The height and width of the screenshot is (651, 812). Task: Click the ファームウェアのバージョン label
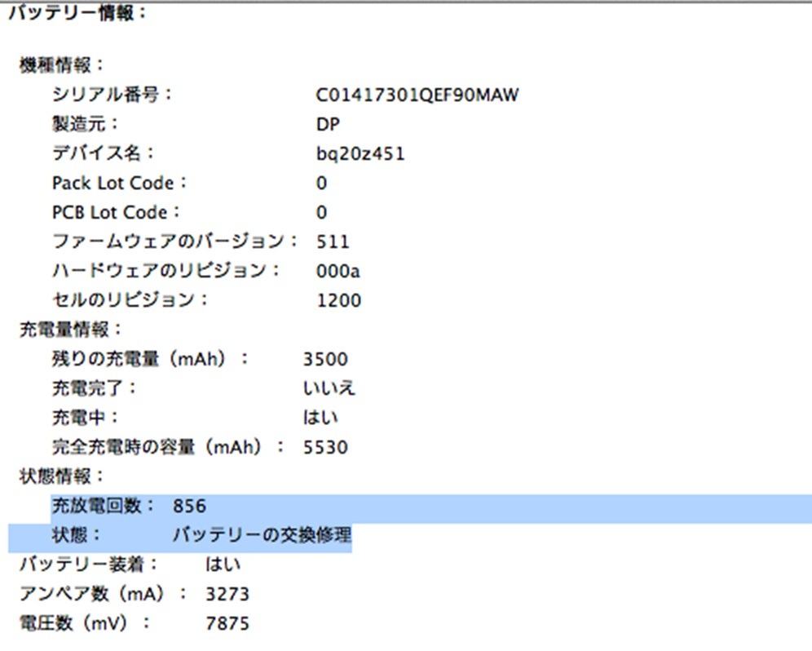[175, 241]
